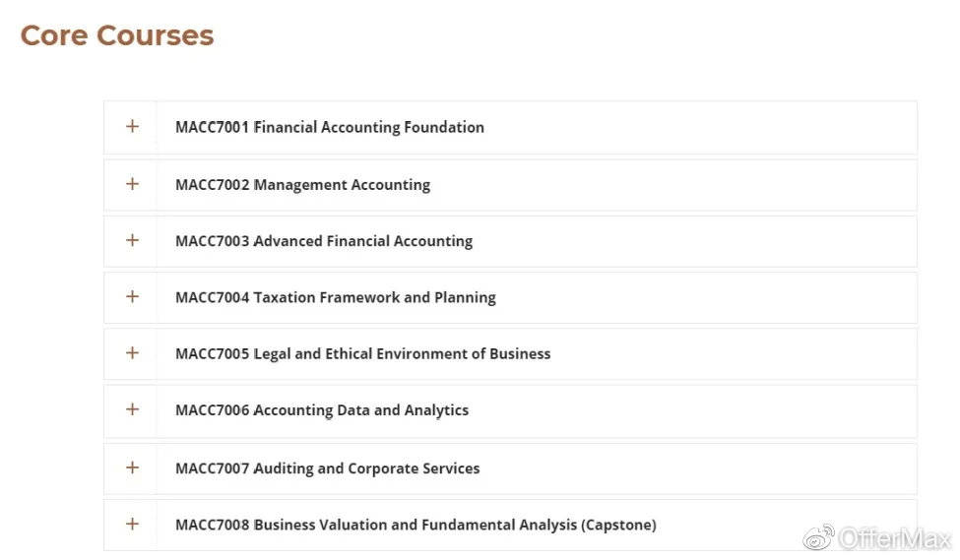Viewport: 960px width, 560px height.
Task: Open the Auditing and Corporate Services title
Action: click(x=367, y=468)
